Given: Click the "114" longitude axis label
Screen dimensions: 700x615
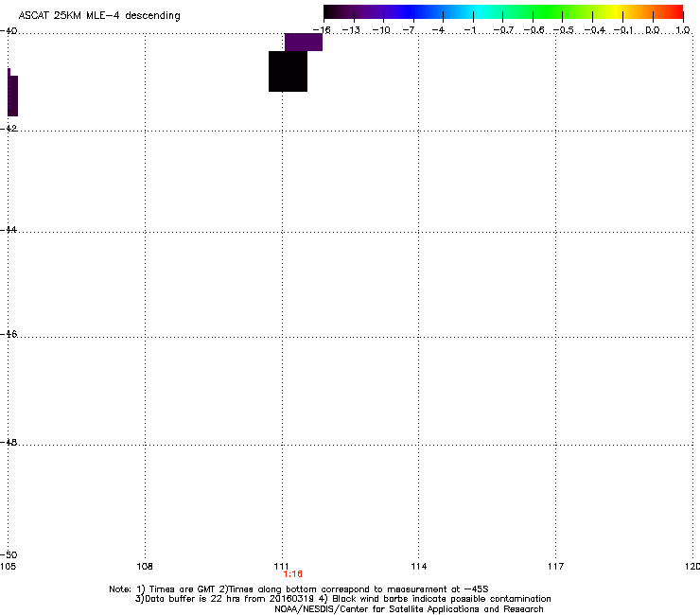Looking at the screenshot, I should [419, 567].
